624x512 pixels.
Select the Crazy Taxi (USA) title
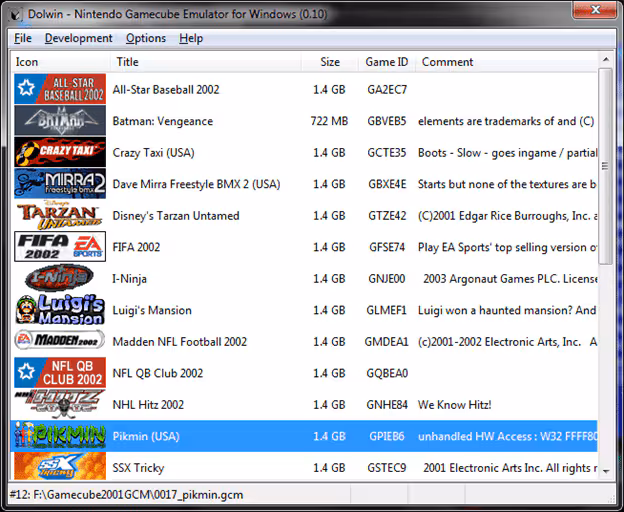tap(154, 153)
